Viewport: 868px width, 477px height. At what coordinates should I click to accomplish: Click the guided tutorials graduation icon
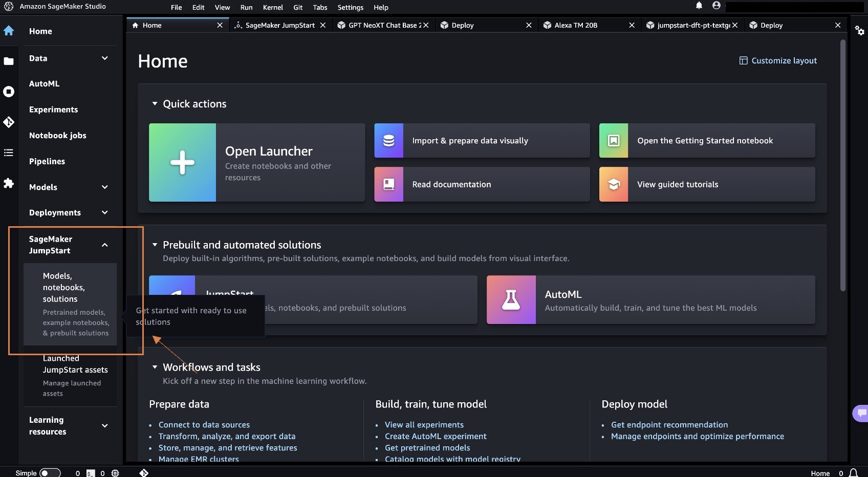coord(614,184)
